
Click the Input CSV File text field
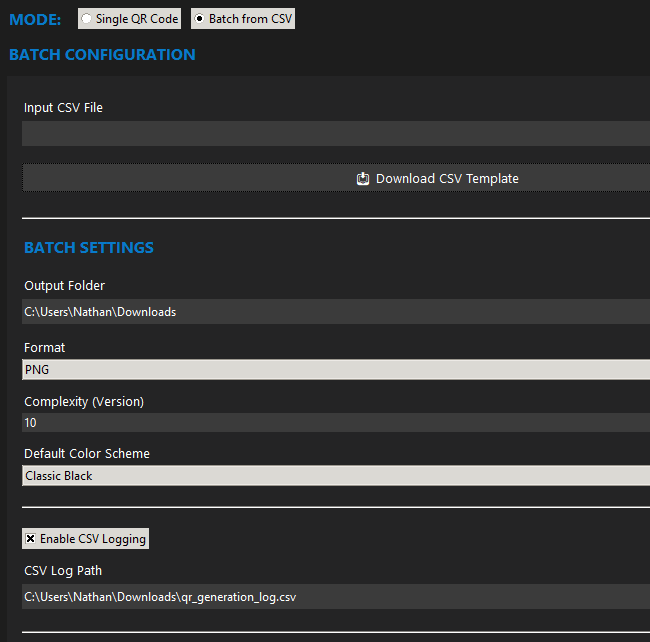336,134
